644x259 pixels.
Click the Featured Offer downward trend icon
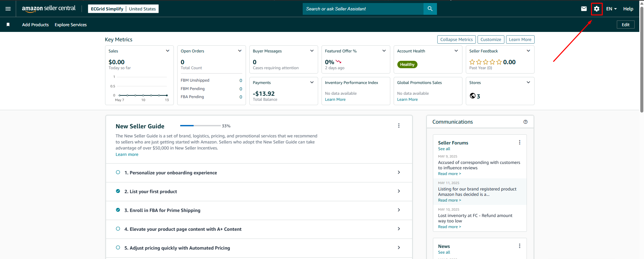point(338,62)
